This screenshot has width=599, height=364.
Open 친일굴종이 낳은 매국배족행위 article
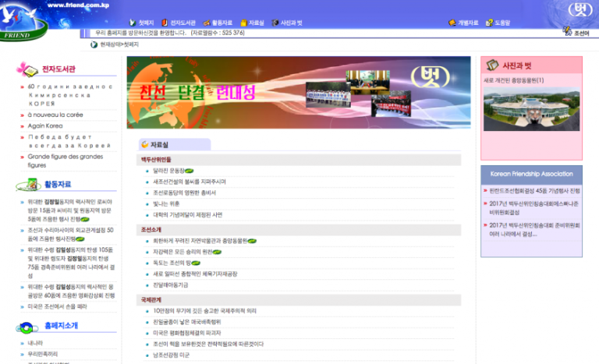tap(187, 323)
